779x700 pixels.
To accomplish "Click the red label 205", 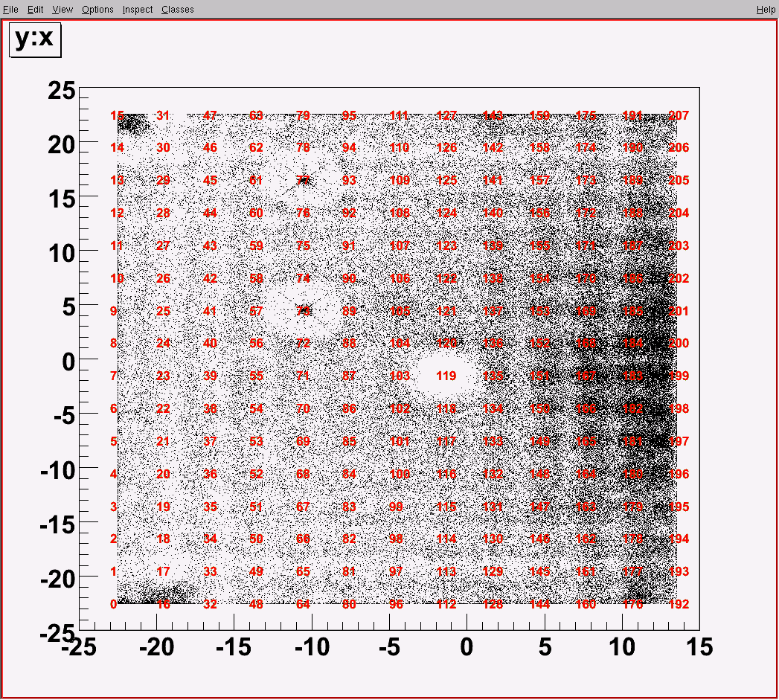I will pyautogui.click(x=679, y=180).
